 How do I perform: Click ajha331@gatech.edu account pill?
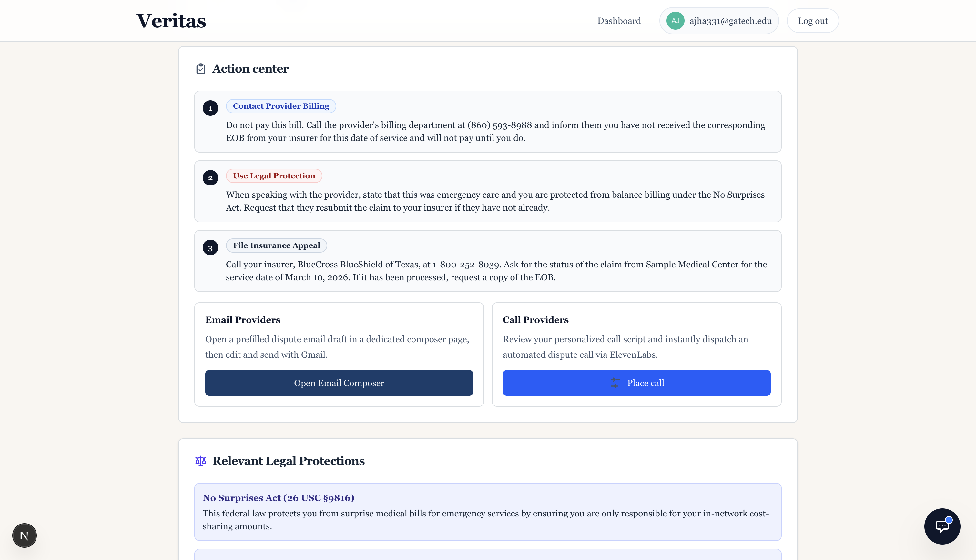pyautogui.click(x=730, y=21)
